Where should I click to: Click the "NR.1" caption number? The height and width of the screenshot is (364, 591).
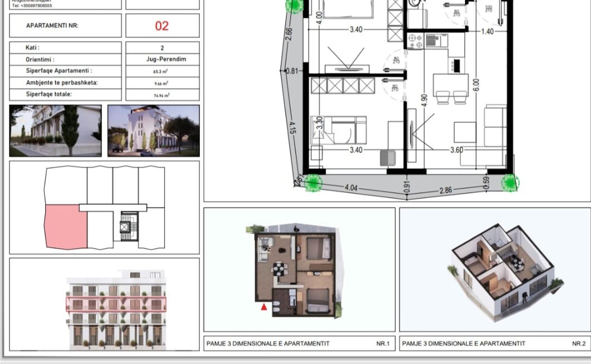(x=383, y=343)
